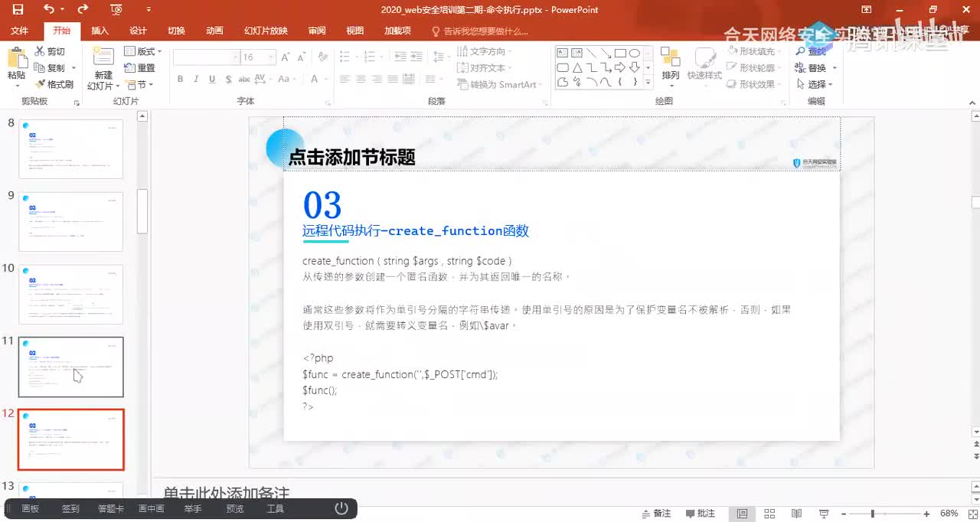
Task: Switch to reading view icon in the status bar
Action: pyautogui.click(x=796, y=514)
